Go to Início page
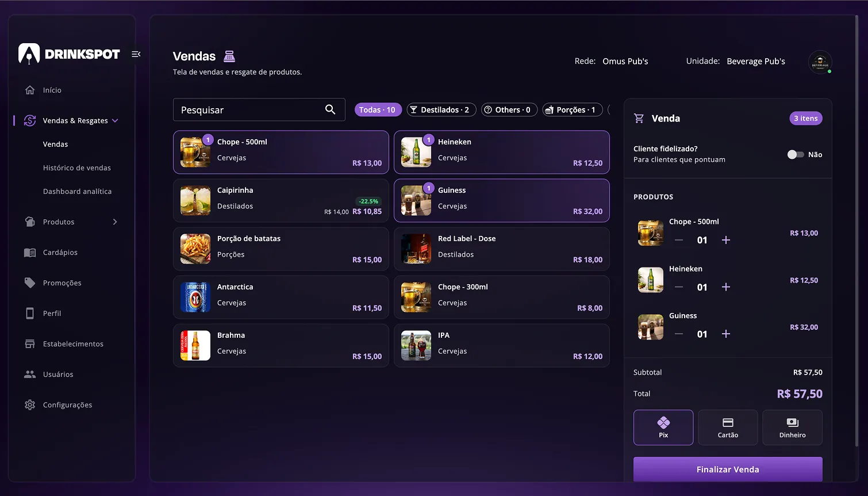868x496 pixels. pos(52,90)
